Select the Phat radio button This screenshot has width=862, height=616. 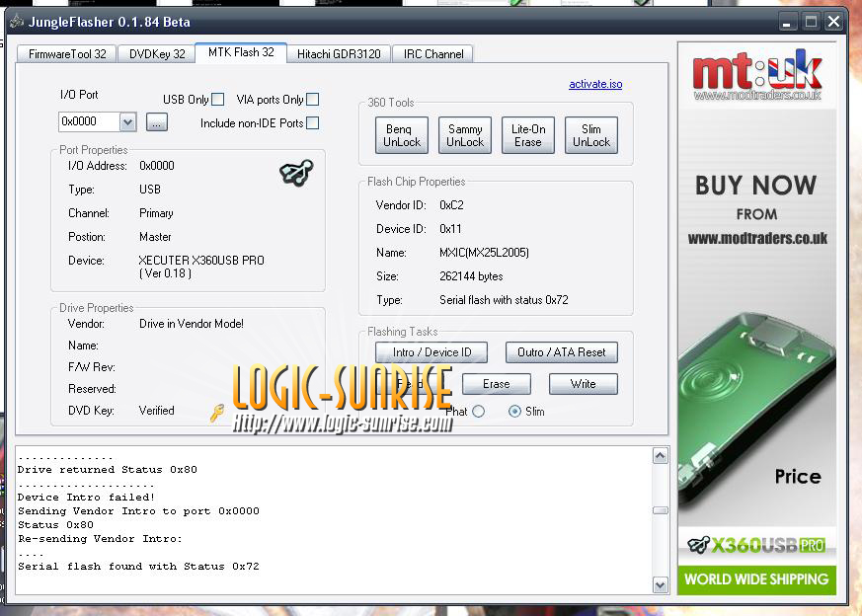478,411
